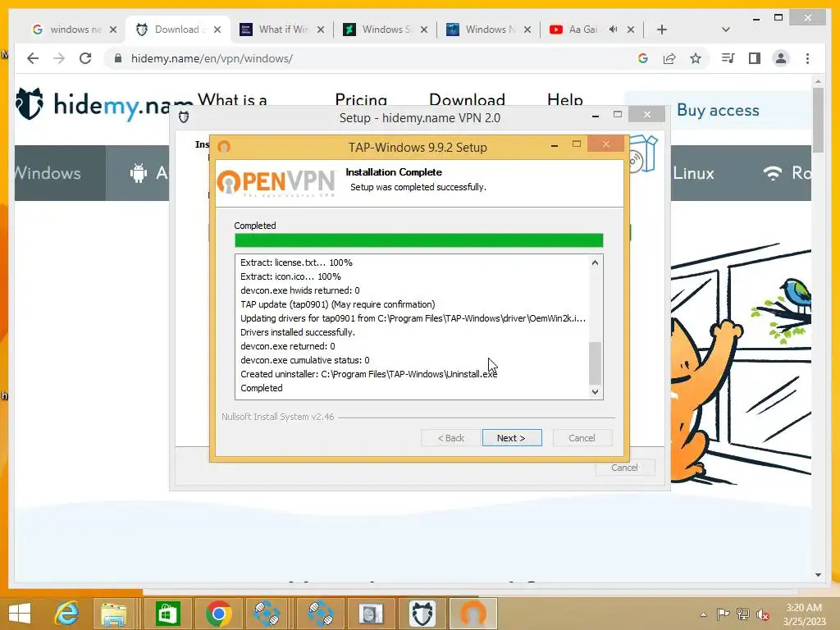
Task: Show hidden system tray icons arrow
Action: pyautogui.click(x=703, y=614)
